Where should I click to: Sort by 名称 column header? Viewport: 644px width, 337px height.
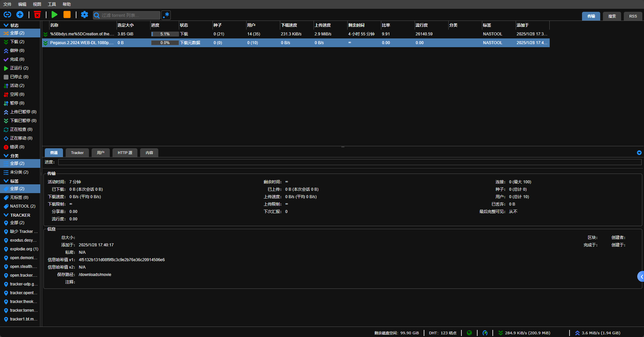[x=83, y=25]
